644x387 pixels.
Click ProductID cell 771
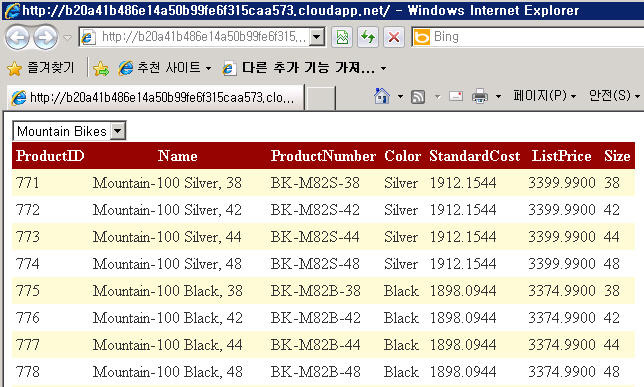[28, 182]
